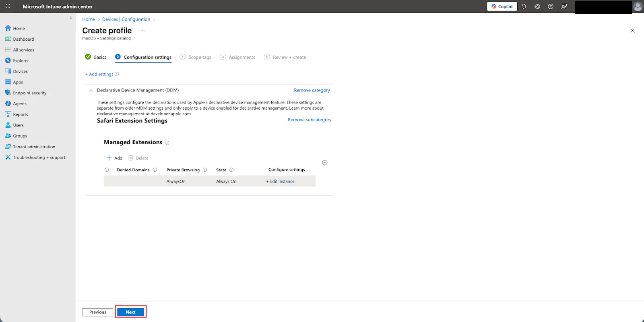Viewport: 644px width, 322px height.
Task: Open the feedback icon in the header
Action: click(564, 6)
